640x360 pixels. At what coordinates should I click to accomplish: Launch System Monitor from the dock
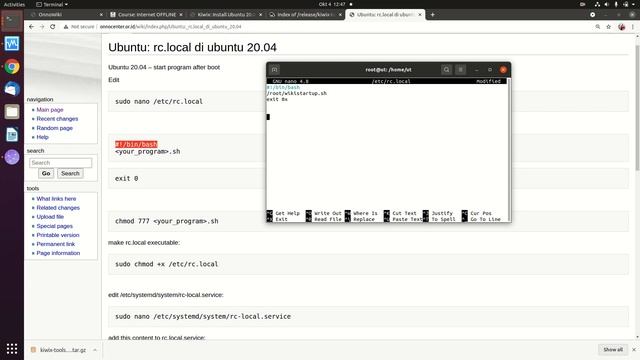[12, 43]
